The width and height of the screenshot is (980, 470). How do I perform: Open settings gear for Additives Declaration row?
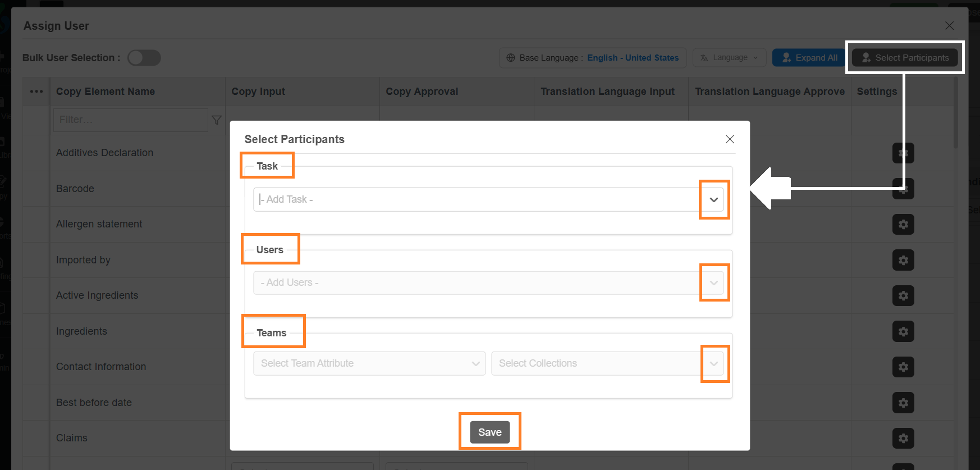903,153
